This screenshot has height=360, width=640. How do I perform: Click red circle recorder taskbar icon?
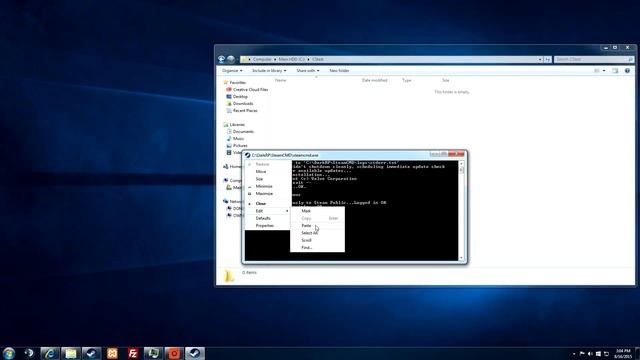(174, 353)
